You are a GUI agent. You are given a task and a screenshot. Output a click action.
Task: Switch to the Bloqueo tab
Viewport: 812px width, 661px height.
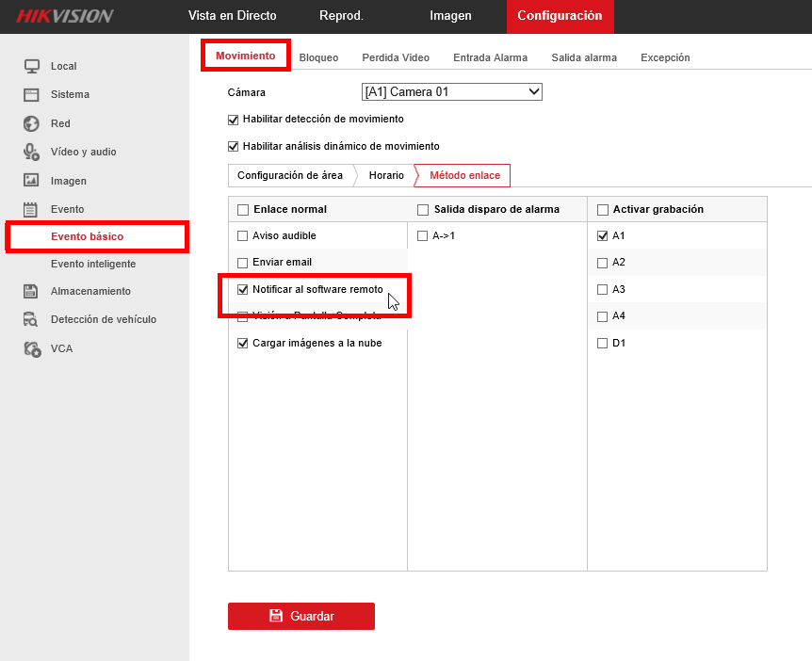318,57
